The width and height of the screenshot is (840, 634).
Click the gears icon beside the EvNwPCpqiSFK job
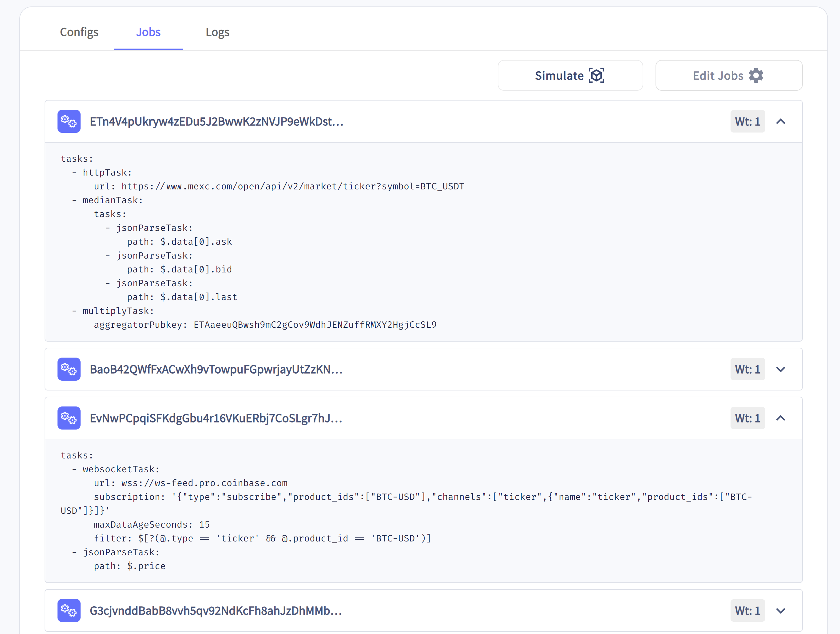point(69,418)
